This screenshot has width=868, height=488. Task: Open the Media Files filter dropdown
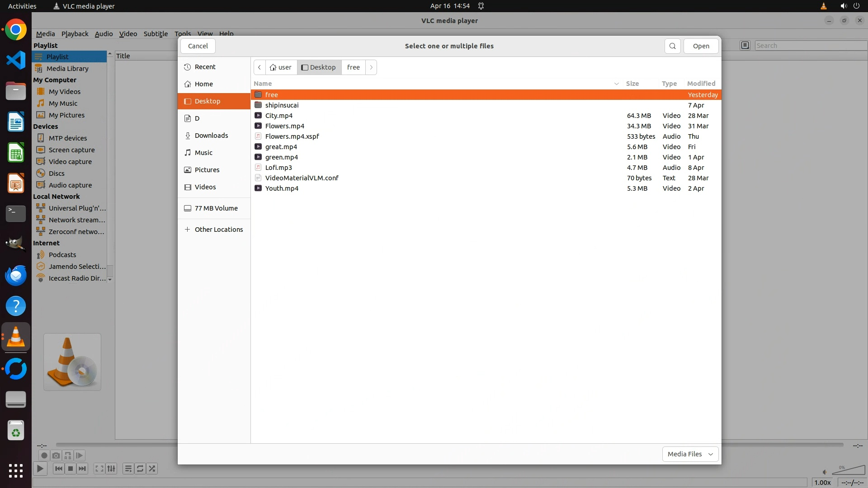coord(690,454)
